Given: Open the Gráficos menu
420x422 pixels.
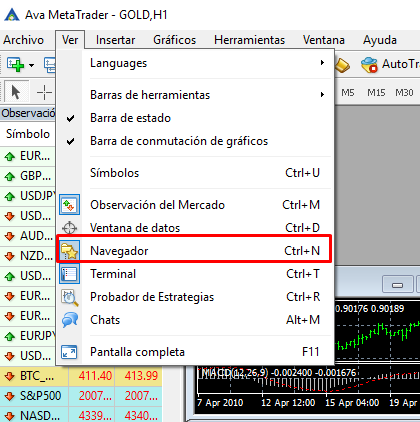Looking at the screenshot, I should click(174, 40).
